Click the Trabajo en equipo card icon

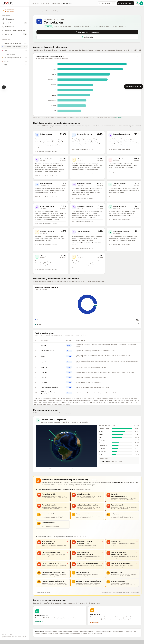pos(37,135)
